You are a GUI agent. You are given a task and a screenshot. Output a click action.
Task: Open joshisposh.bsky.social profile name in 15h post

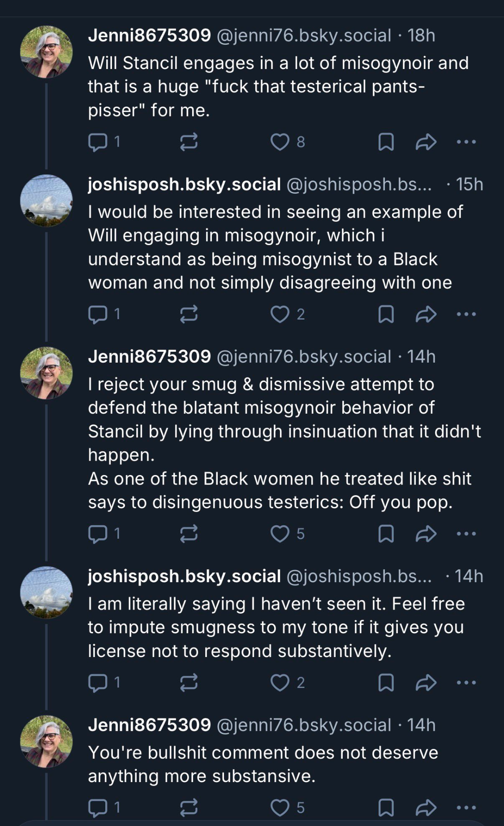click(184, 184)
